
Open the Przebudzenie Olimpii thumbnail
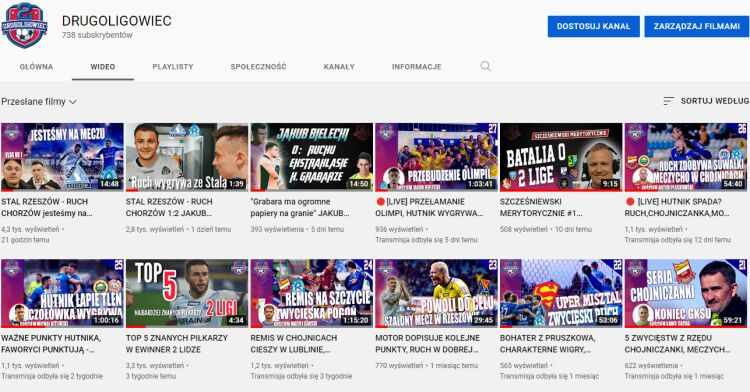coord(436,157)
